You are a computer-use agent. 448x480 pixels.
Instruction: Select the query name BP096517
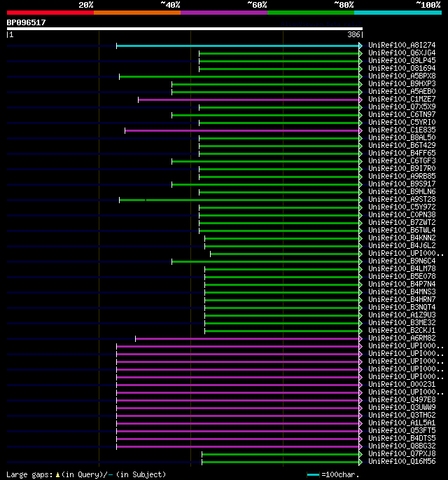coord(26,22)
